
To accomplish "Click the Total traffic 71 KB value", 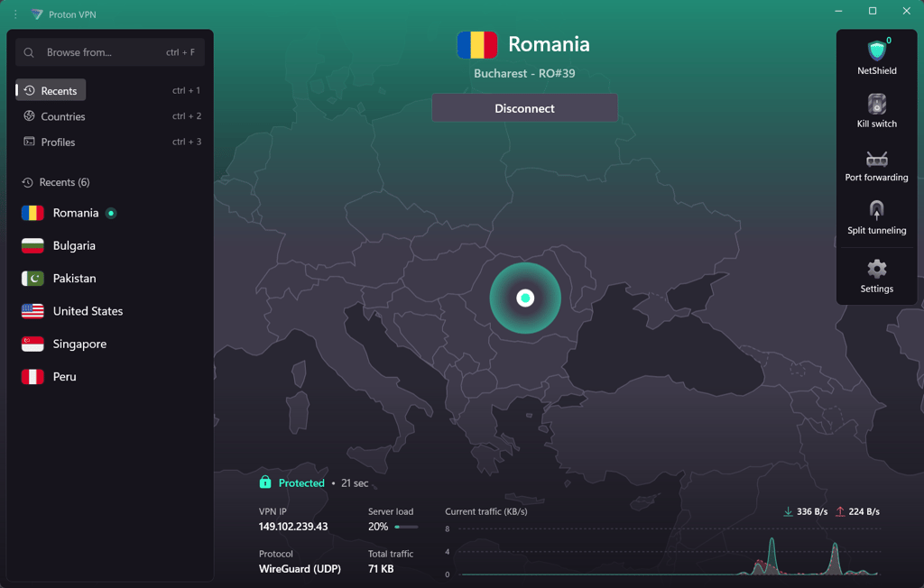I will (381, 568).
